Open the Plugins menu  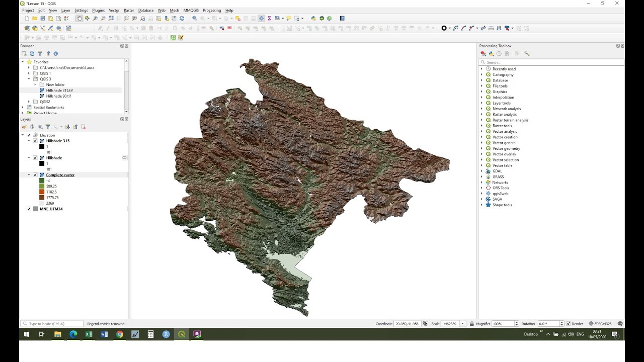click(x=98, y=10)
